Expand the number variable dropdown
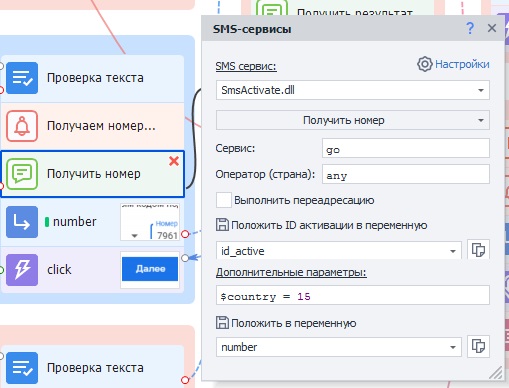509x388 pixels. (x=453, y=347)
